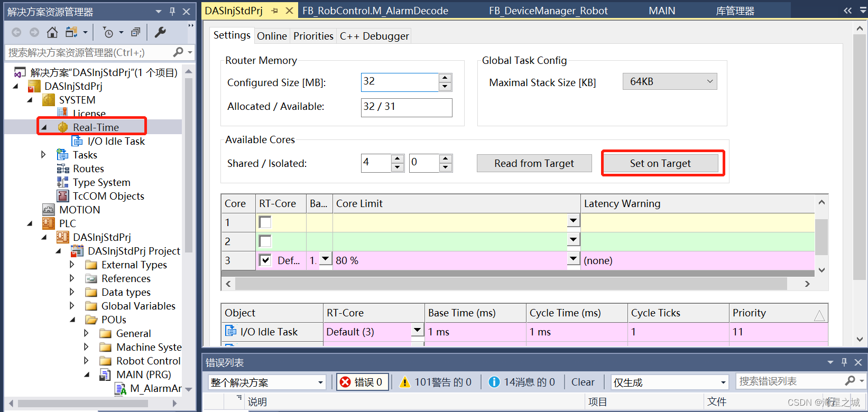This screenshot has width=868, height=412.
Task: Click the switch views icon in Solution Explorer toolbar
Action: coord(71,33)
